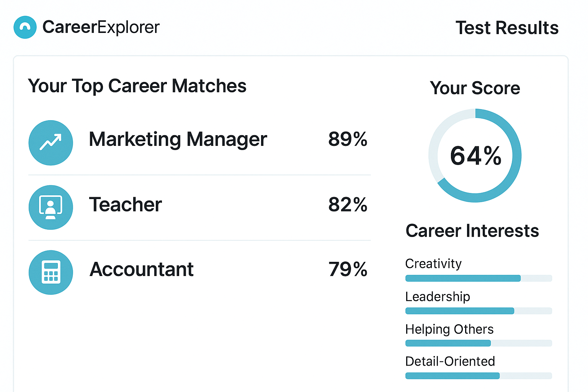The height and width of the screenshot is (392, 588).
Task: Open the Marketing Manager career match
Action: click(x=178, y=139)
